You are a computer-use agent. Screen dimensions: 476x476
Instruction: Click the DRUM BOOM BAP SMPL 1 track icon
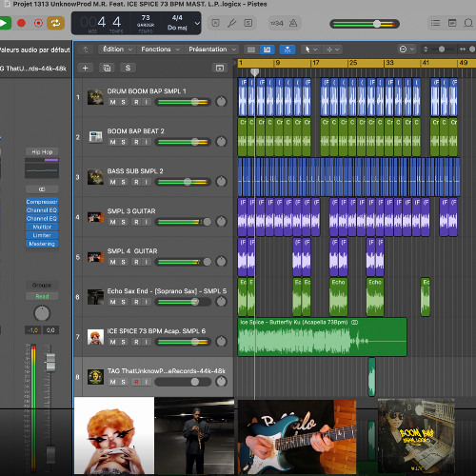pos(95,97)
